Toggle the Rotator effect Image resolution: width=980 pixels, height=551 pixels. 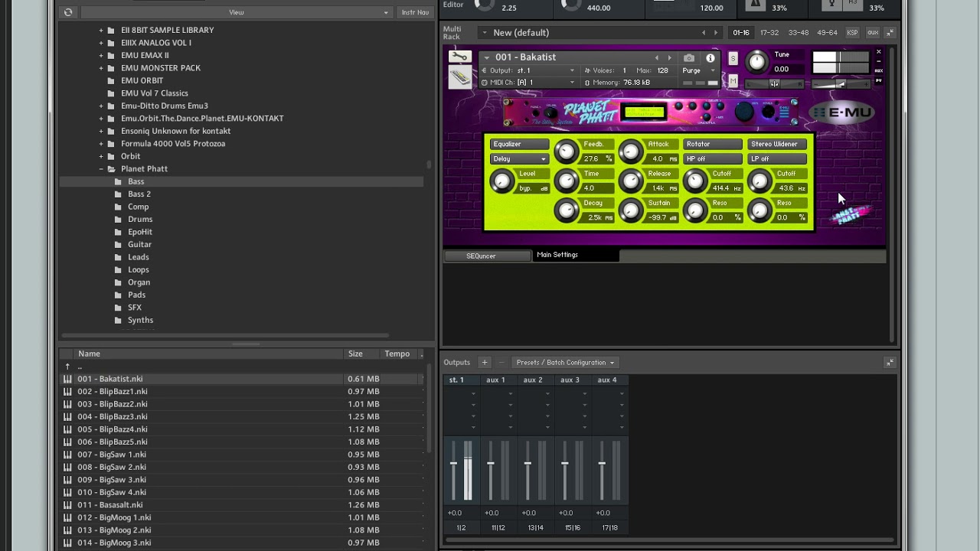[712, 144]
